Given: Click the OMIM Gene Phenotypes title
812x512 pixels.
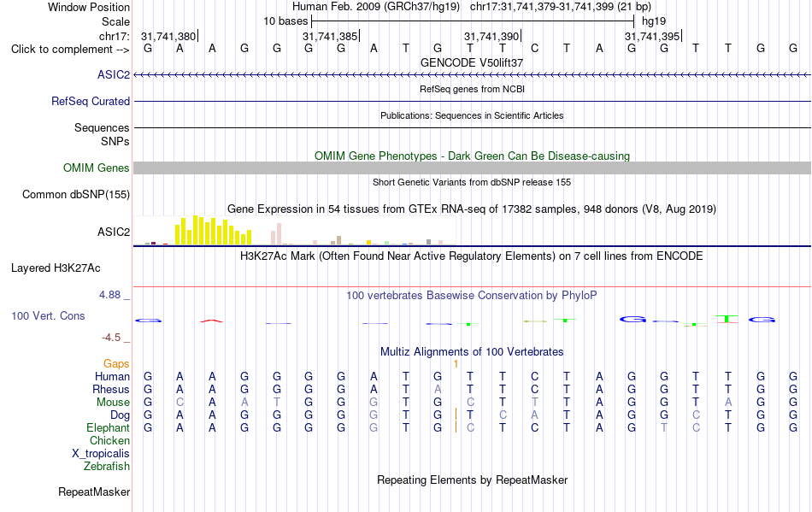Looking at the screenshot, I should pyautogui.click(x=473, y=156).
